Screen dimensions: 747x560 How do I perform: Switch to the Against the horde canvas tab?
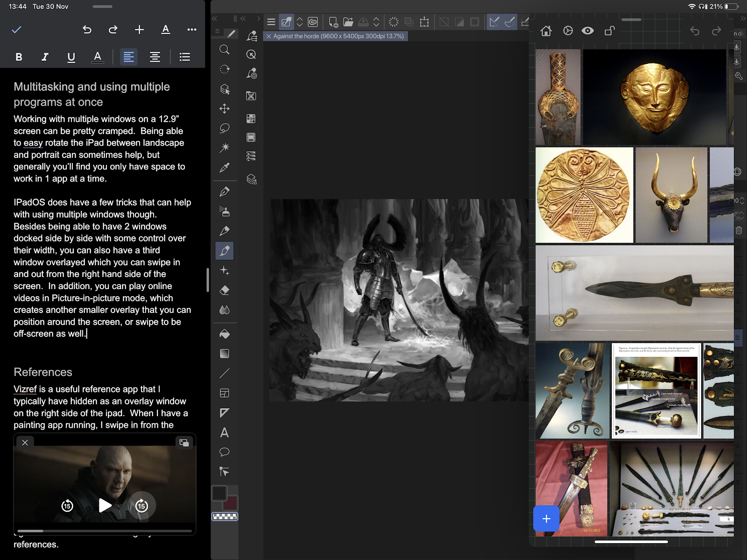[x=338, y=36]
